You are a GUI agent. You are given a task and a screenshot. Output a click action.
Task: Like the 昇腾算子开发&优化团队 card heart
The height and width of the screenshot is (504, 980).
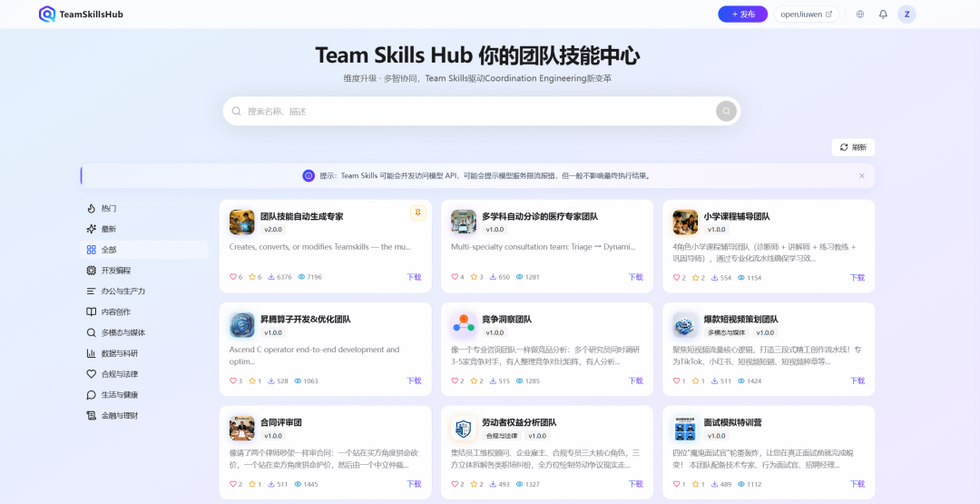(233, 380)
